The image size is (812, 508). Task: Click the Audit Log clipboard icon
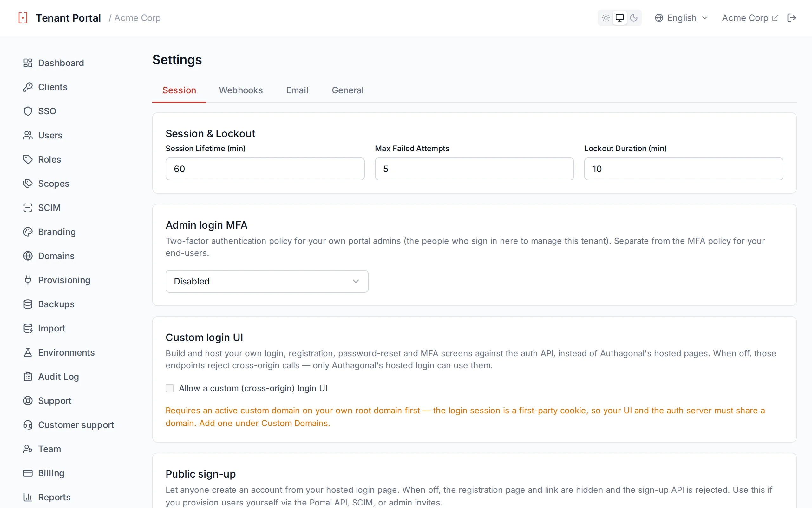pyautogui.click(x=28, y=377)
